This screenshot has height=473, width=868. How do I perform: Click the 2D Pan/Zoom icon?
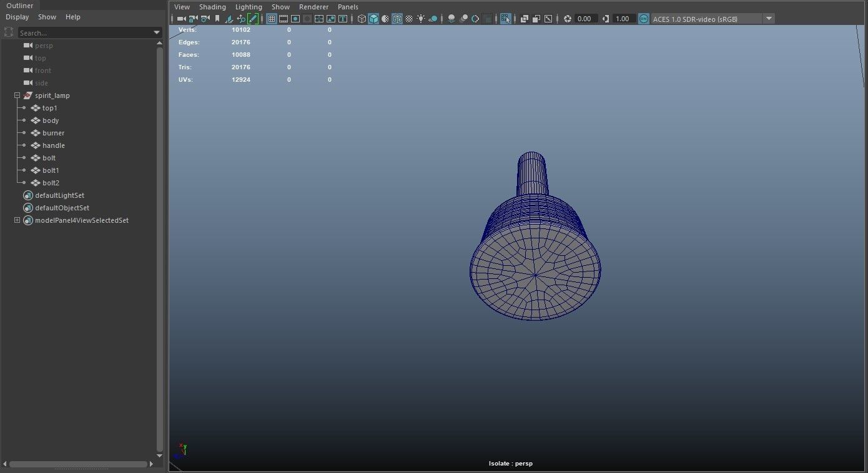coord(241,19)
